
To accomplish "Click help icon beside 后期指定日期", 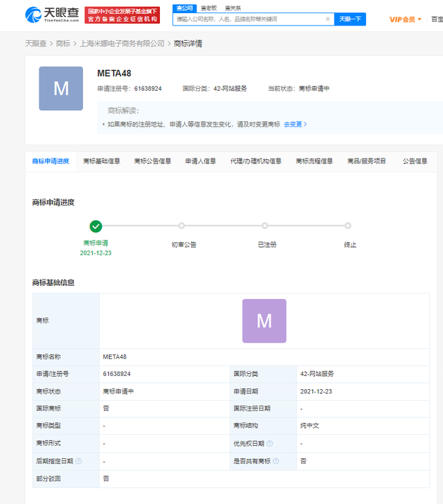I will pyautogui.click(x=79, y=461).
